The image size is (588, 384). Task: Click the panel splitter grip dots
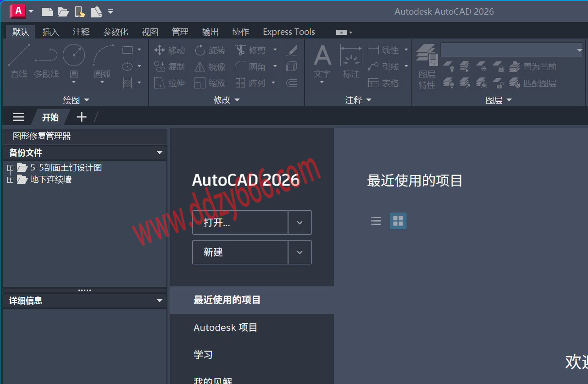pos(84,290)
